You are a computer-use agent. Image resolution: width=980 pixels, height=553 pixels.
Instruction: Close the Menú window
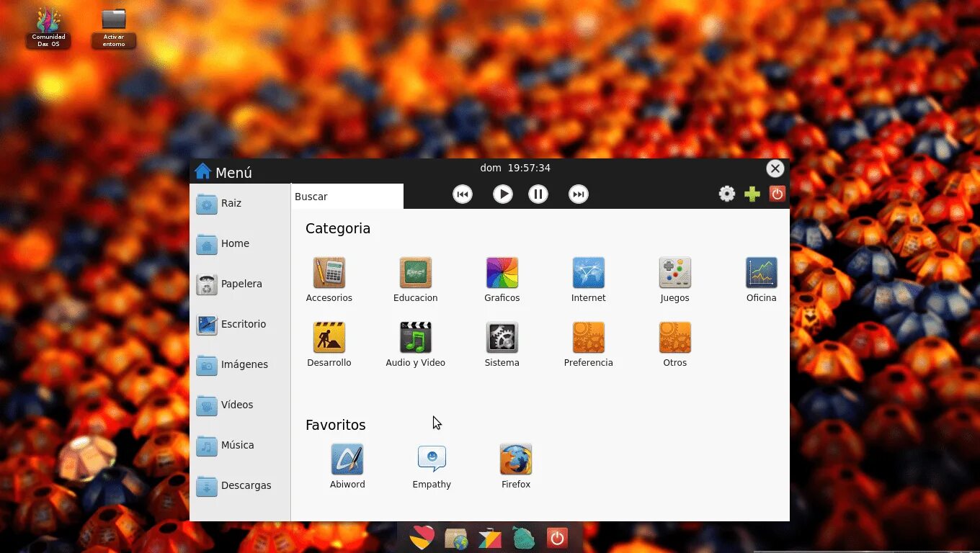point(775,168)
